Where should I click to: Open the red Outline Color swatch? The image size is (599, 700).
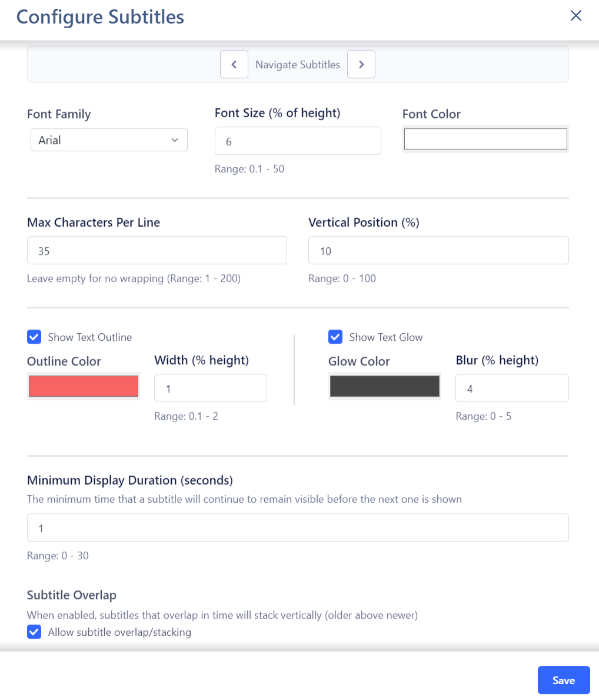[x=84, y=386]
